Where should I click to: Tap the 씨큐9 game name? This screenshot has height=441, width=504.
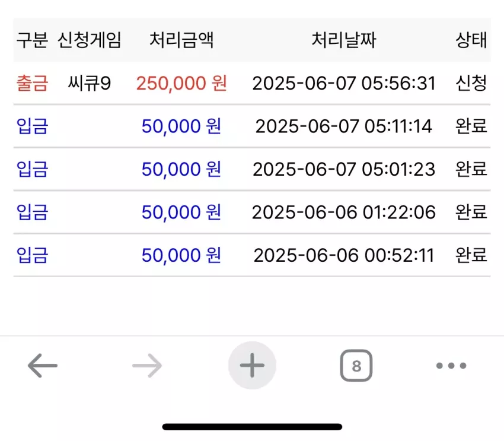click(90, 83)
